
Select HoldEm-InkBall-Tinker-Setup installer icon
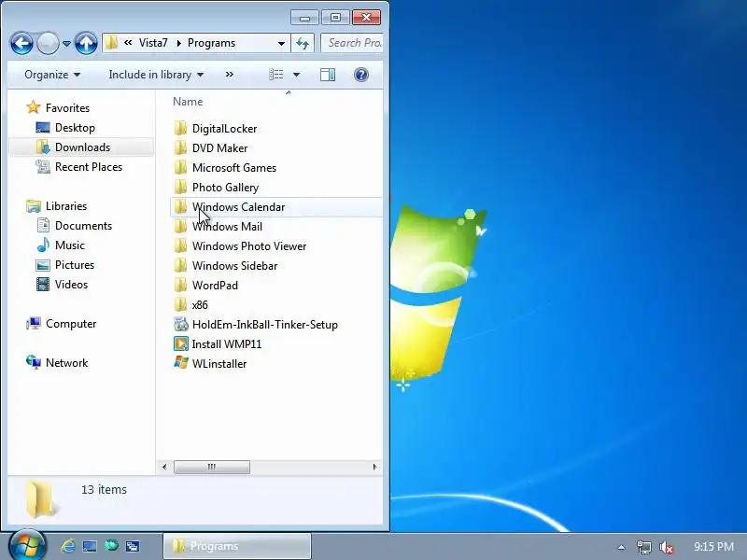click(x=181, y=324)
